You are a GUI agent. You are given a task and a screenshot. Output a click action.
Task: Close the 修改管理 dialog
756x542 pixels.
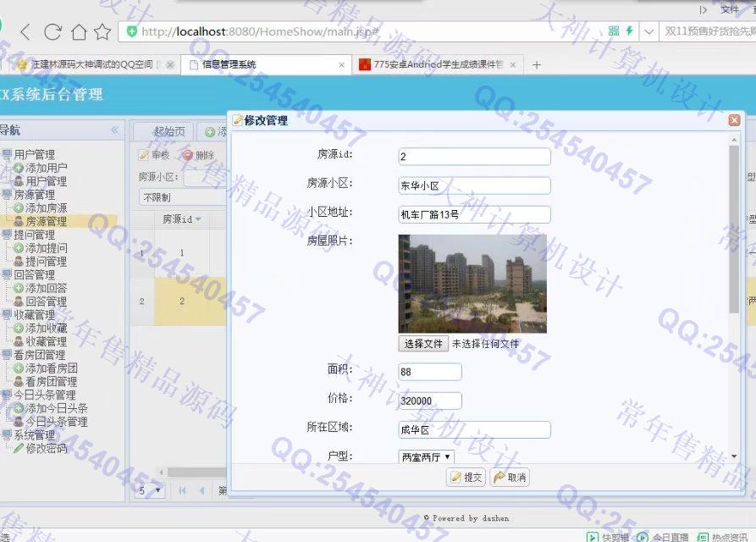click(734, 120)
